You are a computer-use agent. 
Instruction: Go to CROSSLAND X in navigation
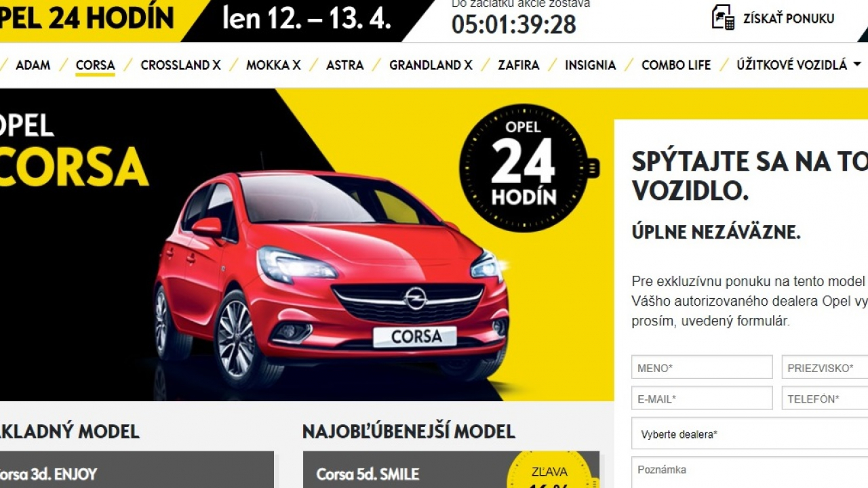pos(180,65)
